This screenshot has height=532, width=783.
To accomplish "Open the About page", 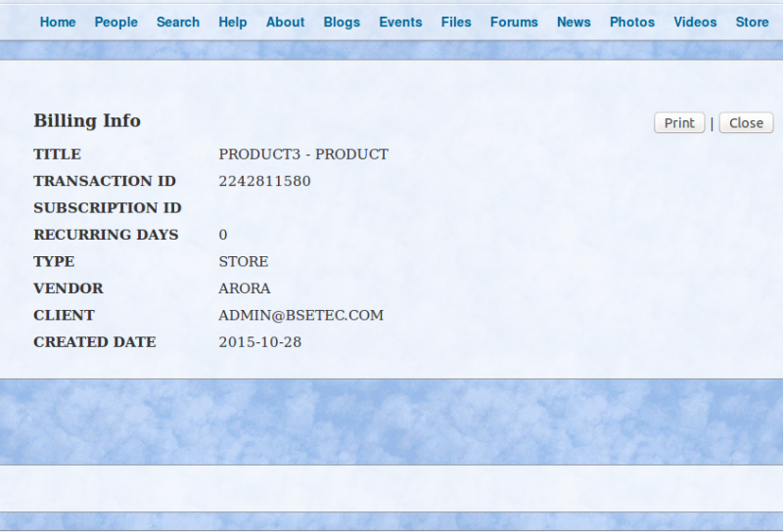I will [285, 22].
